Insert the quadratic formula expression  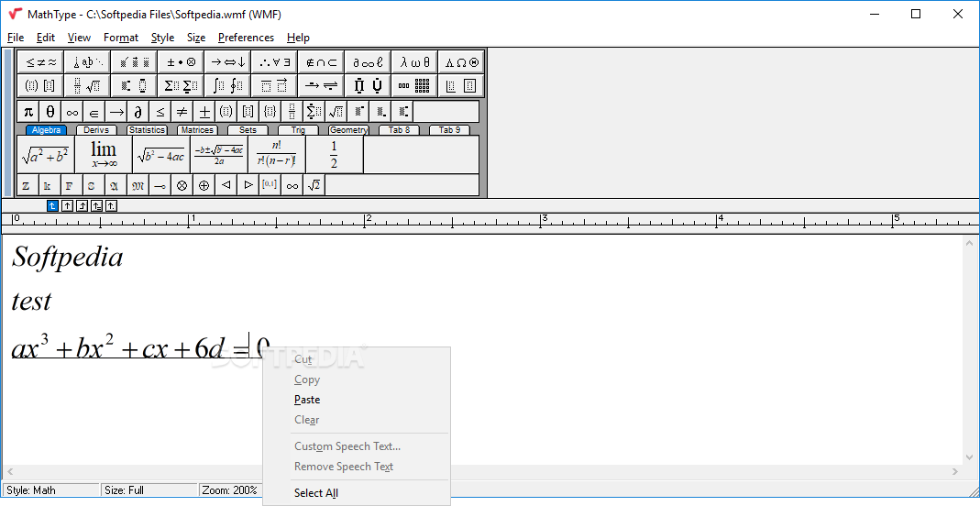tap(219, 154)
